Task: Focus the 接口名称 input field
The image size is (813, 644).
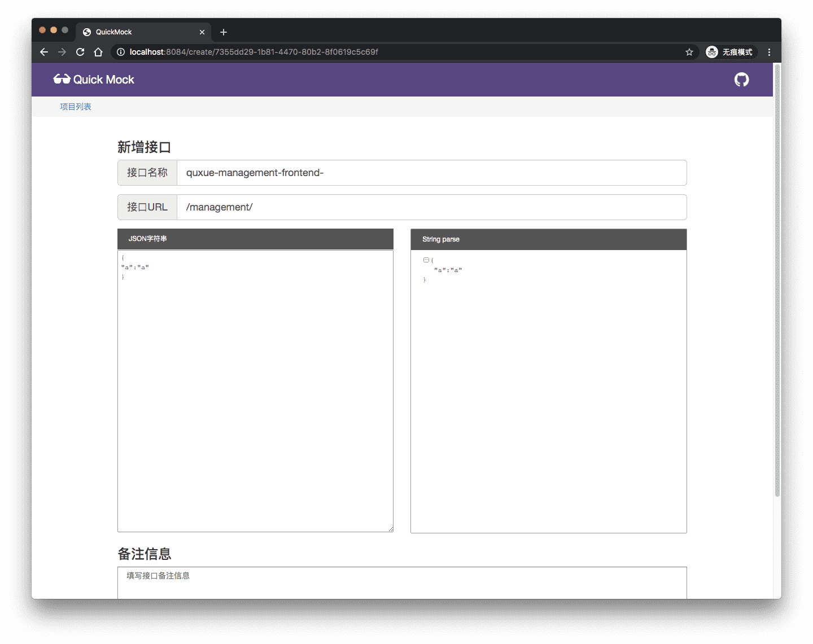Action: click(432, 173)
